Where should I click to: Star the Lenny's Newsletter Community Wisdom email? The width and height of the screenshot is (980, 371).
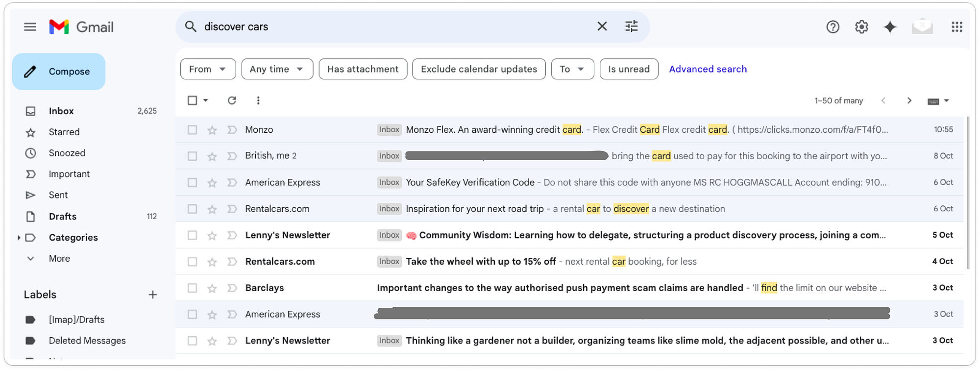(212, 236)
